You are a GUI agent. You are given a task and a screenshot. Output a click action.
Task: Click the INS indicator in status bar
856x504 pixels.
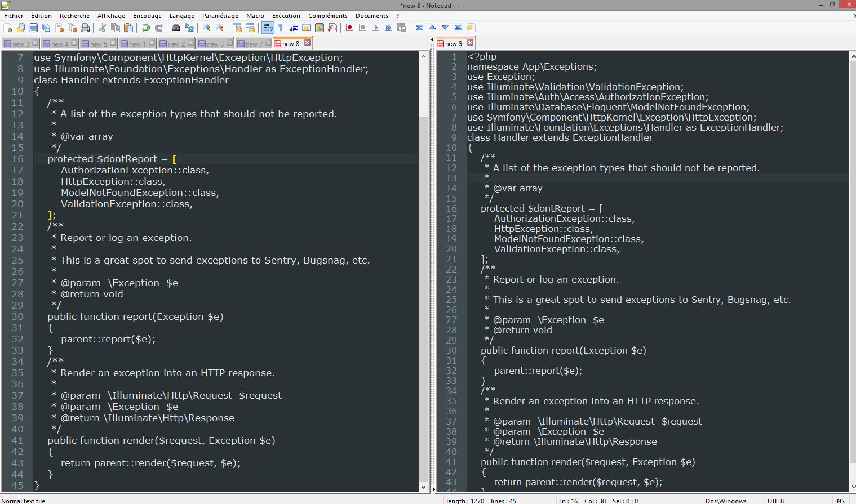(840, 501)
